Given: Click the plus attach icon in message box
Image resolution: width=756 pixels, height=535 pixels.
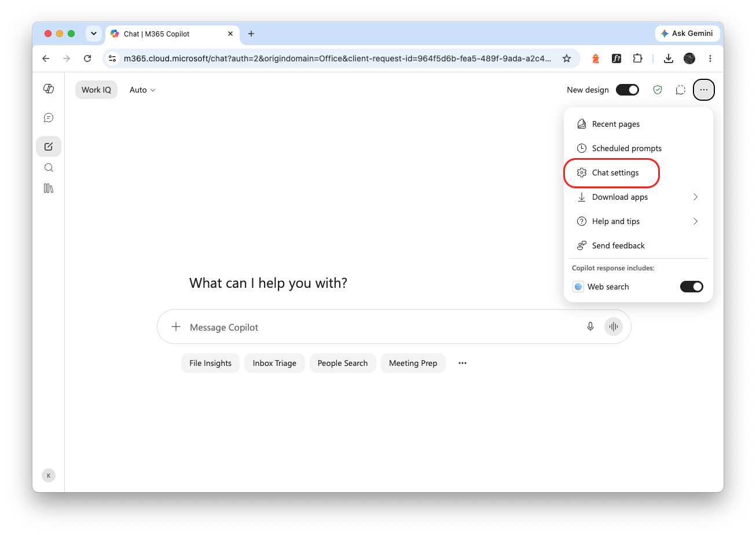Looking at the screenshot, I should point(176,327).
